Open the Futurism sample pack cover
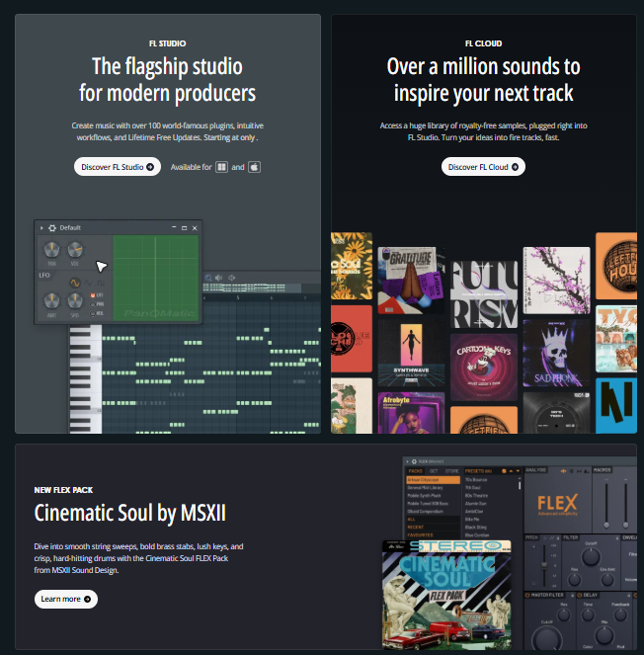Screen dimensions: 644x655 click(x=484, y=294)
